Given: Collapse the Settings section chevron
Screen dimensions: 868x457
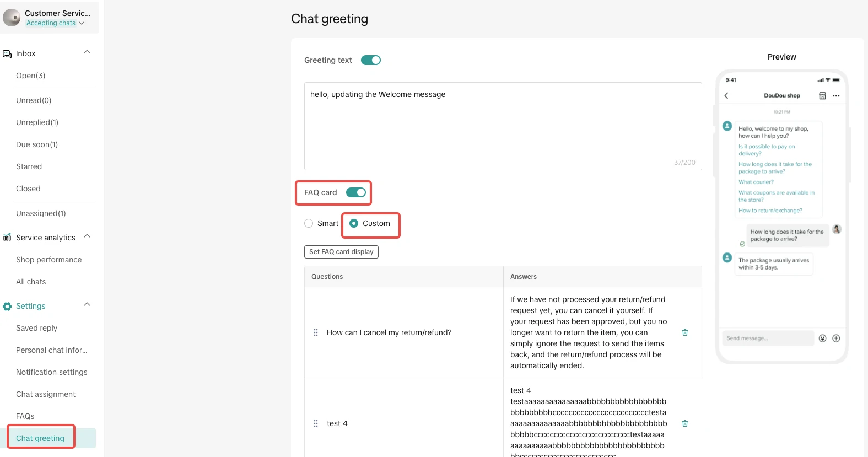Looking at the screenshot, I should [x=87, y=304].
